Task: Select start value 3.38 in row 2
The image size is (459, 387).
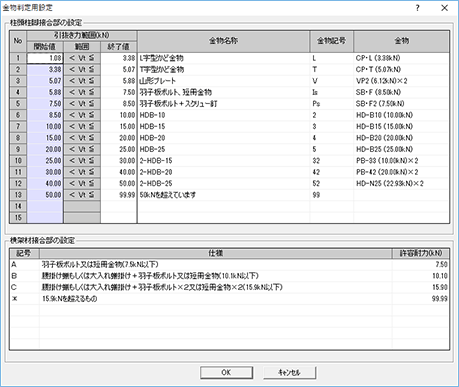Action: [x=45, y=69]
